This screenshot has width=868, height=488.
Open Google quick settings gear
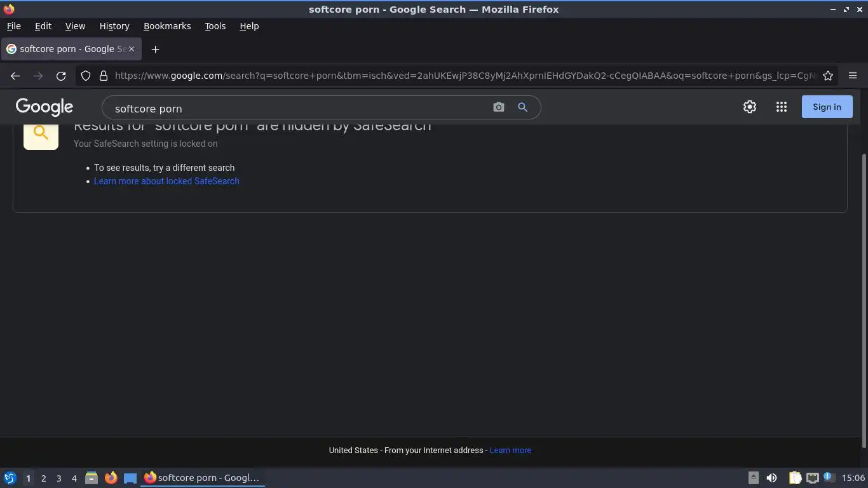[750, 107]
